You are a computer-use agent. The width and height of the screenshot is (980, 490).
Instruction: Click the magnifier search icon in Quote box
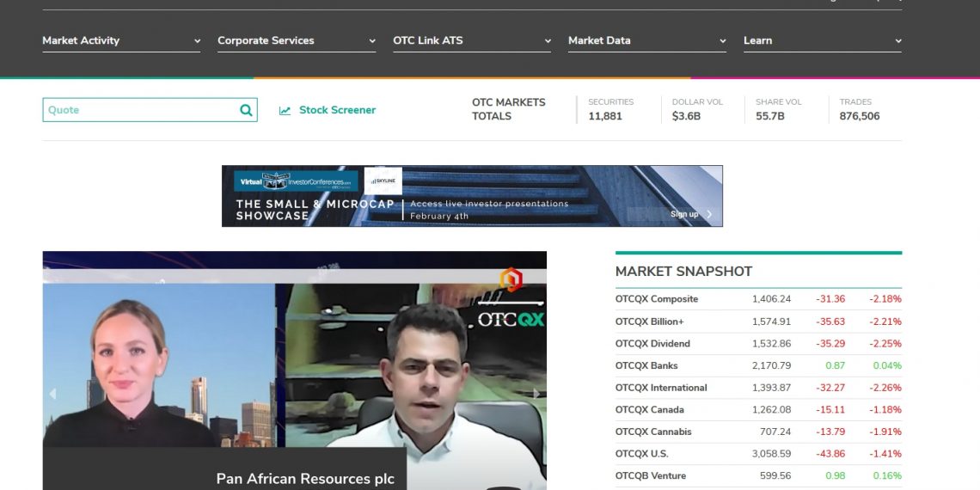coord(246,110)
